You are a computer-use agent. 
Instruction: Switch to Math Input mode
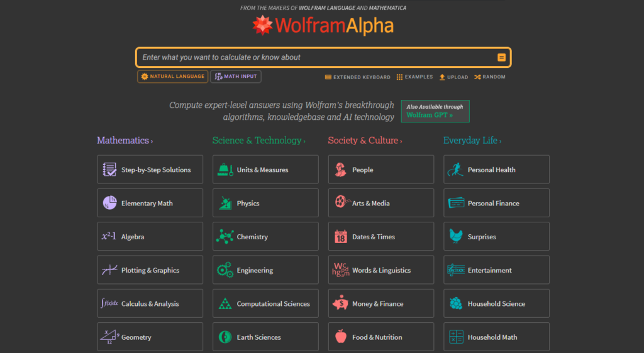click(x=236, y=76)
